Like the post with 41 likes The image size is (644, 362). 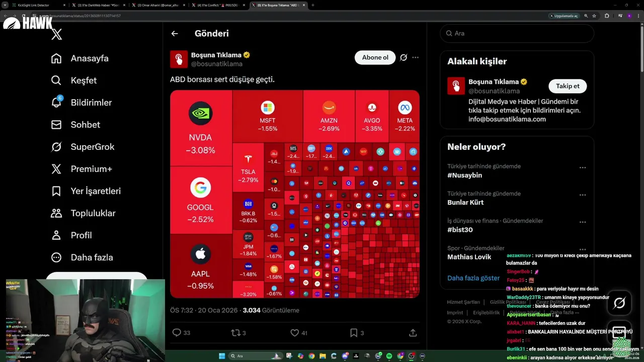click(x=295, y=332)
